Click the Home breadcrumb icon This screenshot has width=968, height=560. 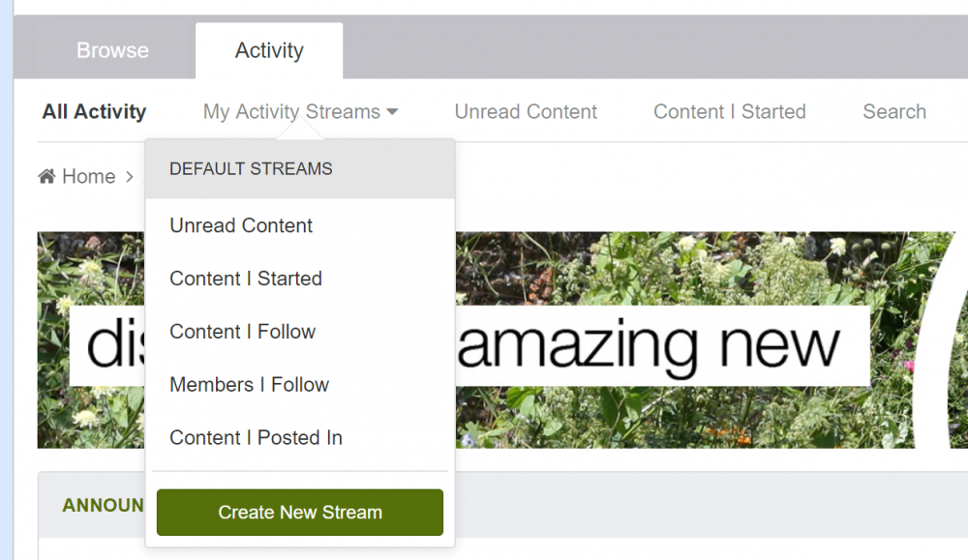(x=45, y=175)
